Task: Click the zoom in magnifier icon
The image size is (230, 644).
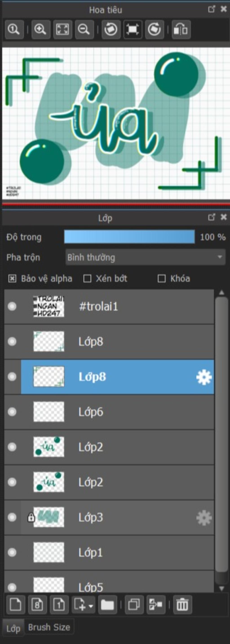Action: [41, 29]
